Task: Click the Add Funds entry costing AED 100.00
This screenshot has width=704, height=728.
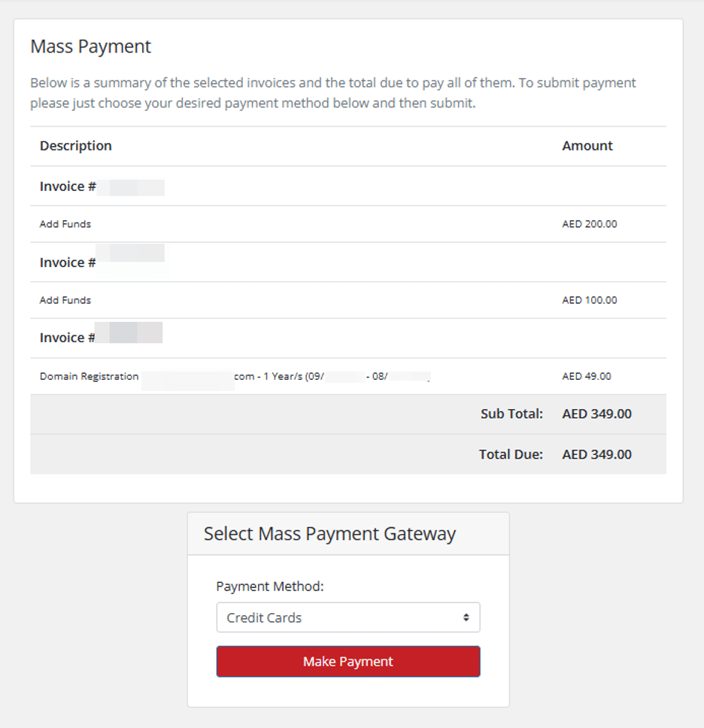Action: coord(65,300)
